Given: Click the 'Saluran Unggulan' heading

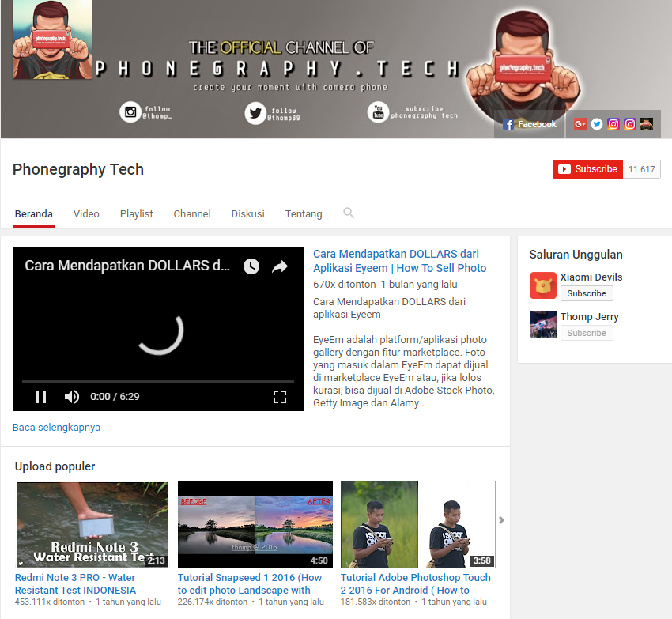Looking at the screenshot, I should (x=576, y=255).
